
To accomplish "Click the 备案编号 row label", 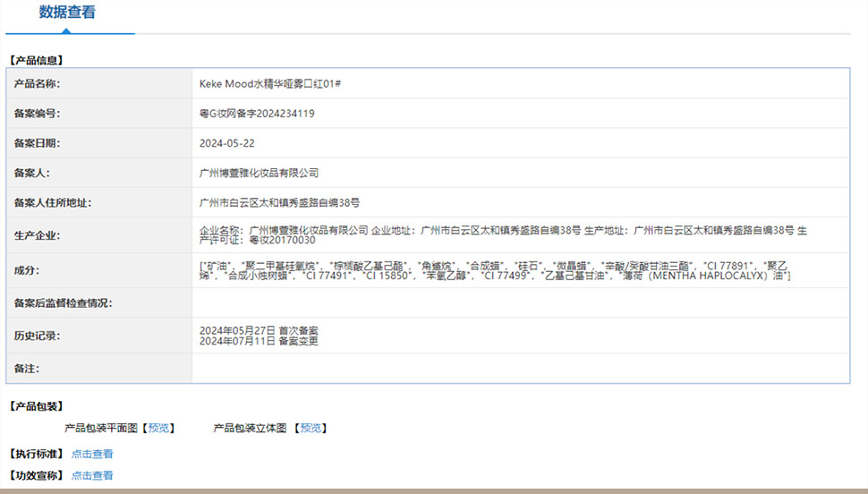I will (37, 114).
